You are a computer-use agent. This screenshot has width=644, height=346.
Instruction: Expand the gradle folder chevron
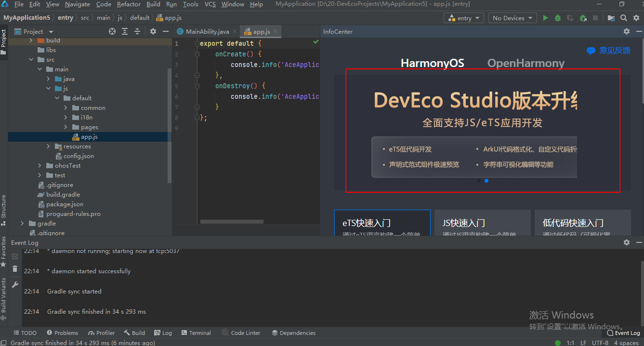pyautogui.click(x=23, y=224)
